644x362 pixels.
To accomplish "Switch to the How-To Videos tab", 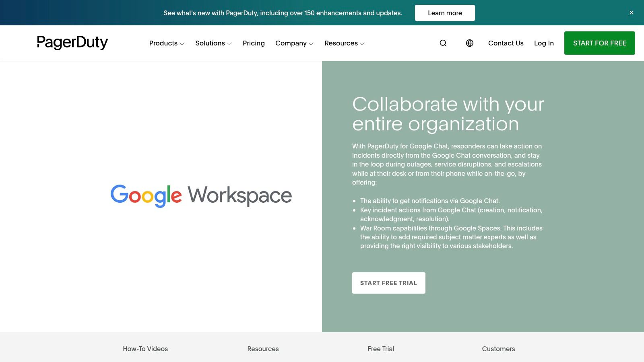I will coord(145,349).
